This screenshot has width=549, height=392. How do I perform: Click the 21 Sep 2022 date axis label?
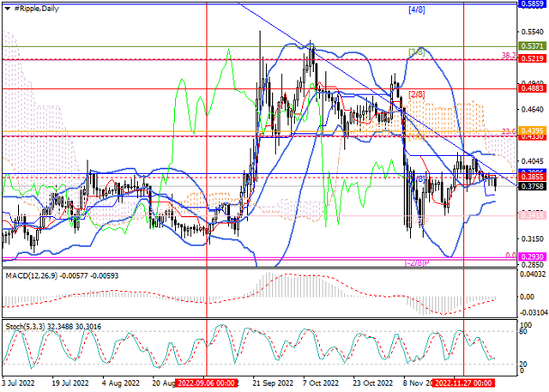pos(273,383)
